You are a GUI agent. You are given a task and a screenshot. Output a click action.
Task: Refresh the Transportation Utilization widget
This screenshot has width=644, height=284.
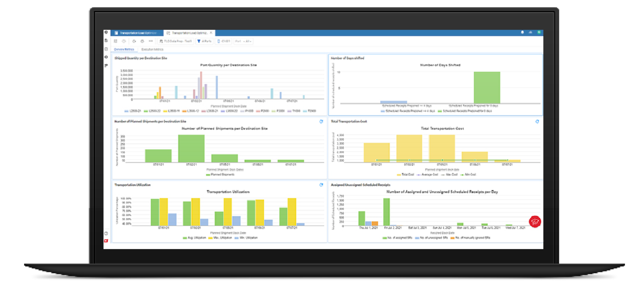point(321,185)
